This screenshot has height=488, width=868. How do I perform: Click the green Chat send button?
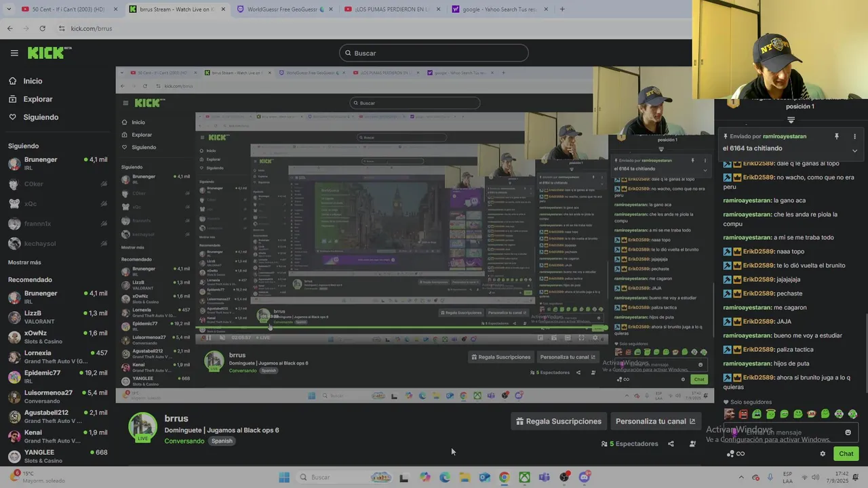click(846, 454)
